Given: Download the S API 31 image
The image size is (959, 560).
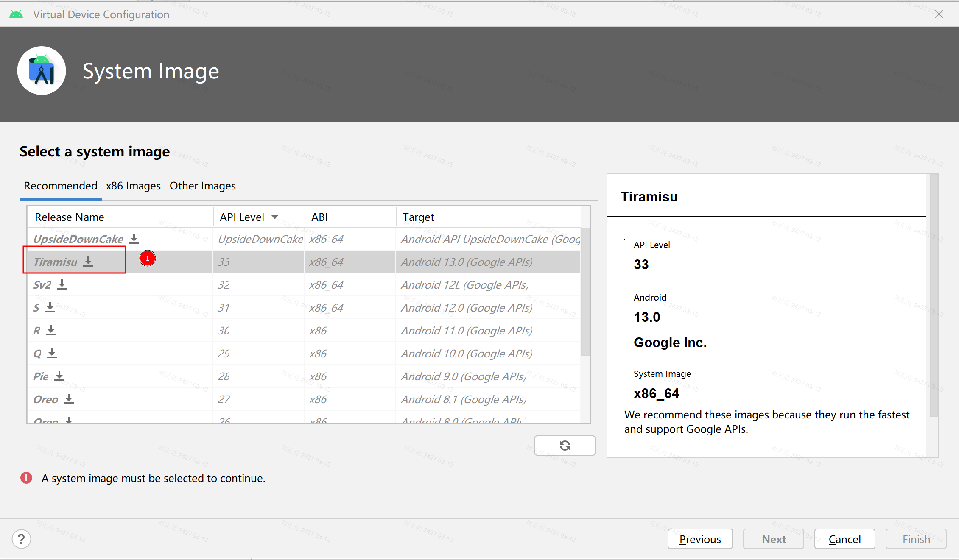Looking at the screenshot, I should tap(50, 307).
